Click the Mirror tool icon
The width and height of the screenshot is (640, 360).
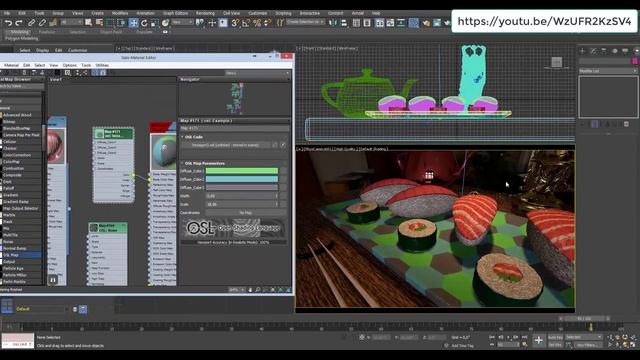[x=333, y=23]
